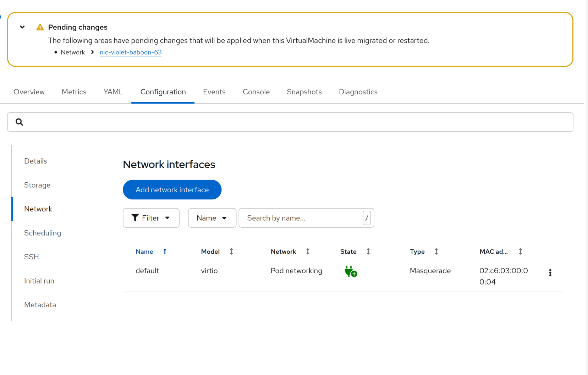This screenshot has width=588, height=375.
Task: Open the nic-violet-baboon-63 link
Action: point(131,52)
